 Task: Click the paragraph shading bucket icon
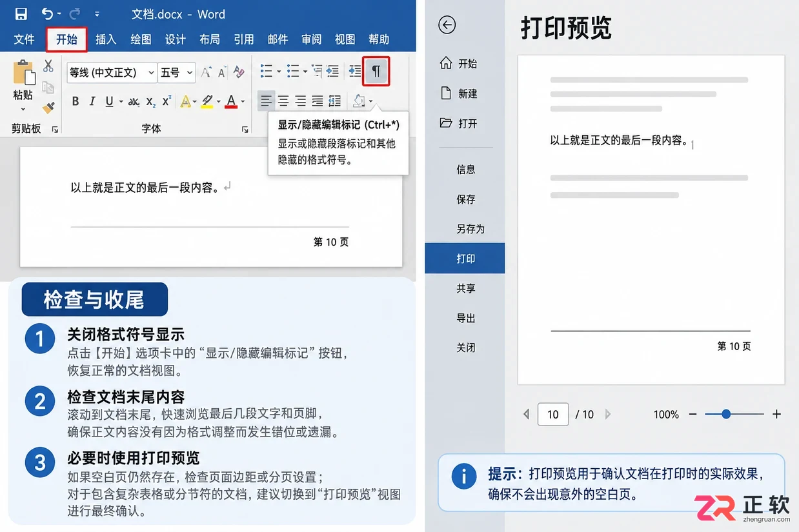click(x=359, y=101)
